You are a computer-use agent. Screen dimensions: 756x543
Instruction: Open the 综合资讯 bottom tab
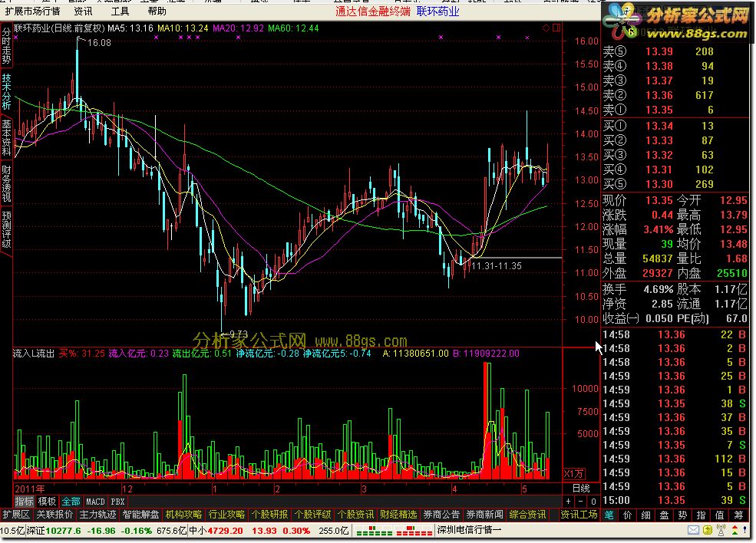527,515
